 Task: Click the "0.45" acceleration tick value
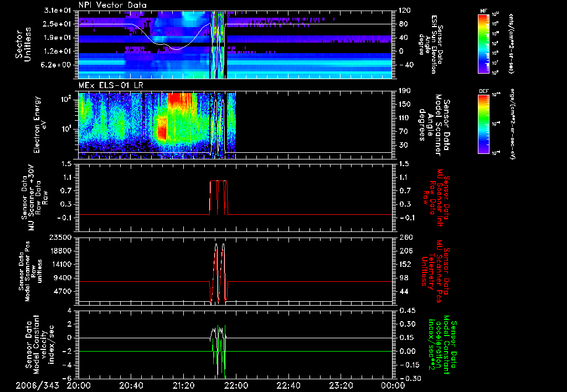407,311
